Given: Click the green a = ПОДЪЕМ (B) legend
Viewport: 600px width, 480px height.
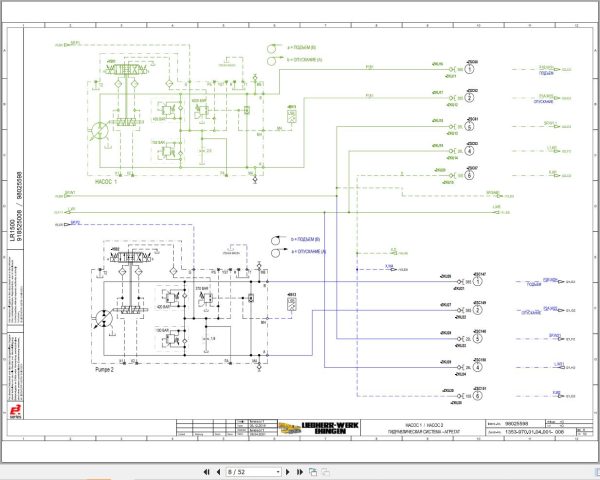Looking at the screenshot, I should pyautogui.click(x=302, y=47).
